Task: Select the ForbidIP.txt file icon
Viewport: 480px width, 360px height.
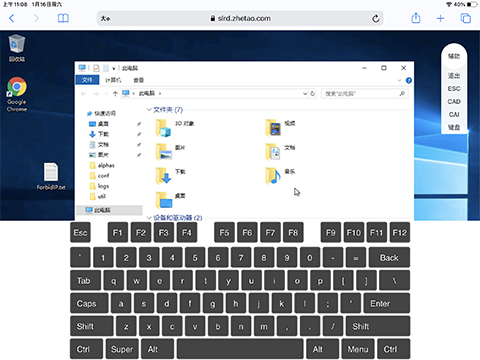Action: coord(51,176)
